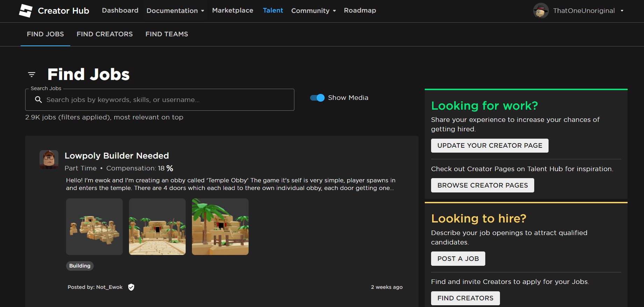This screenshot has width=644, height=307.
Task: Switch to the Find Creators tab
Action: tap(105, 34)
